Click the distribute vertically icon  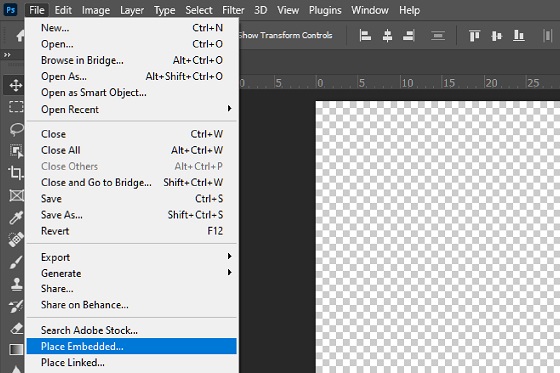click(x=438, y=35)
